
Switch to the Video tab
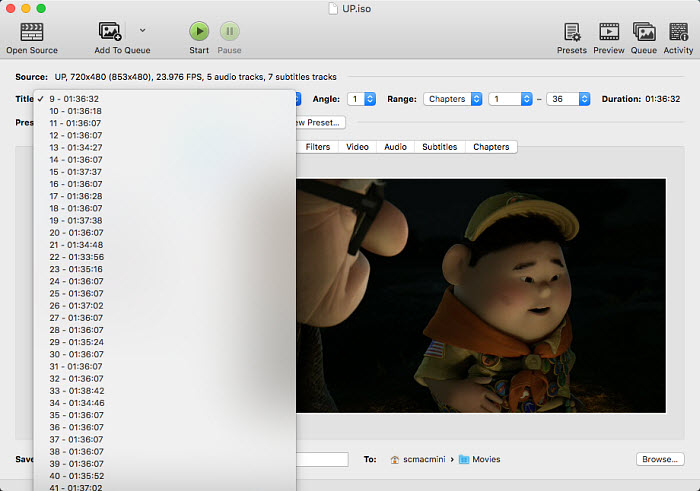357,147
